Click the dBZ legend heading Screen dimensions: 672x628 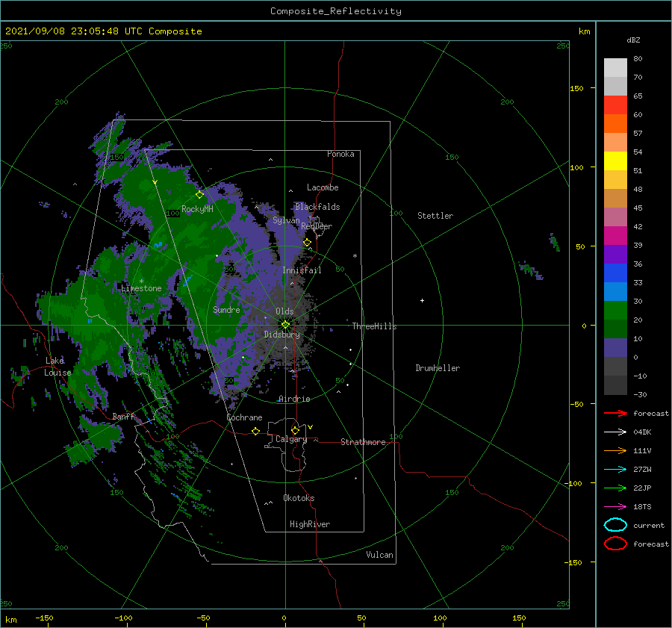pyautogui.click(x=633, y=40)
